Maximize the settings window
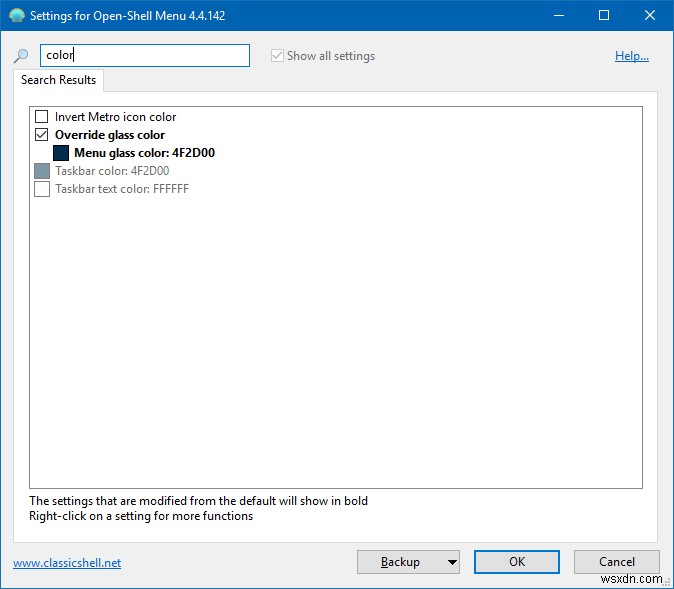The image size is (674, 589). click(604, 16)
